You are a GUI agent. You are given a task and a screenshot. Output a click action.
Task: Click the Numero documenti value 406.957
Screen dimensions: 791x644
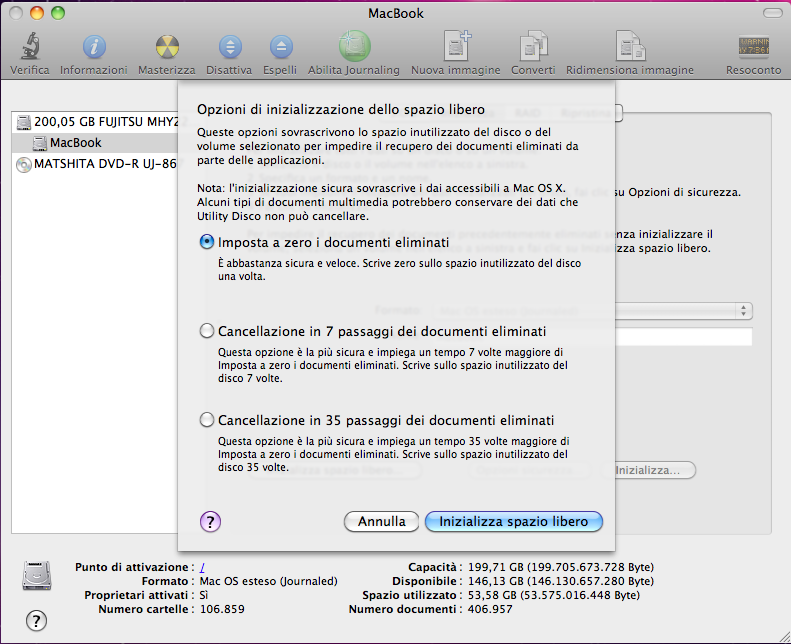pos(490,609)
